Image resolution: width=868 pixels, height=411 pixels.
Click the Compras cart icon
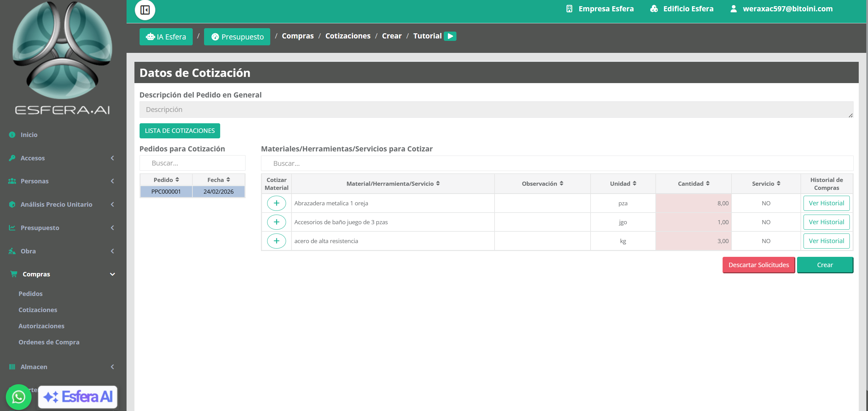(14, 274)
